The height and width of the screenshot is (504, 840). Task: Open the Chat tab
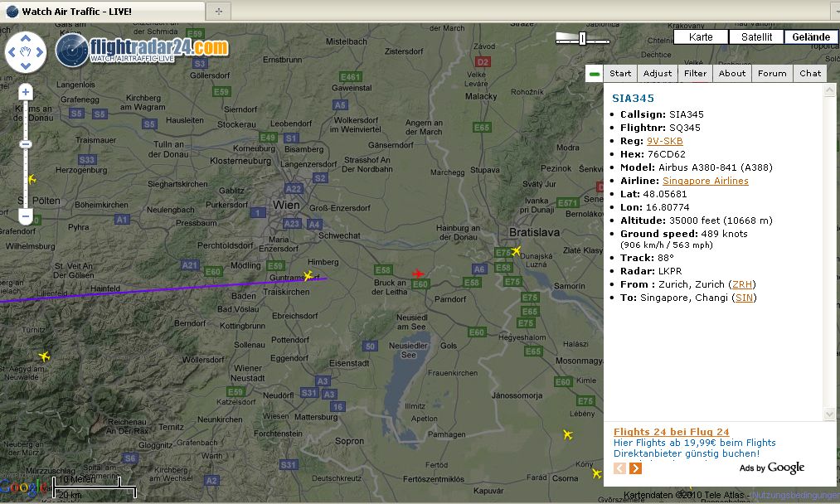(x=810, y=74)
